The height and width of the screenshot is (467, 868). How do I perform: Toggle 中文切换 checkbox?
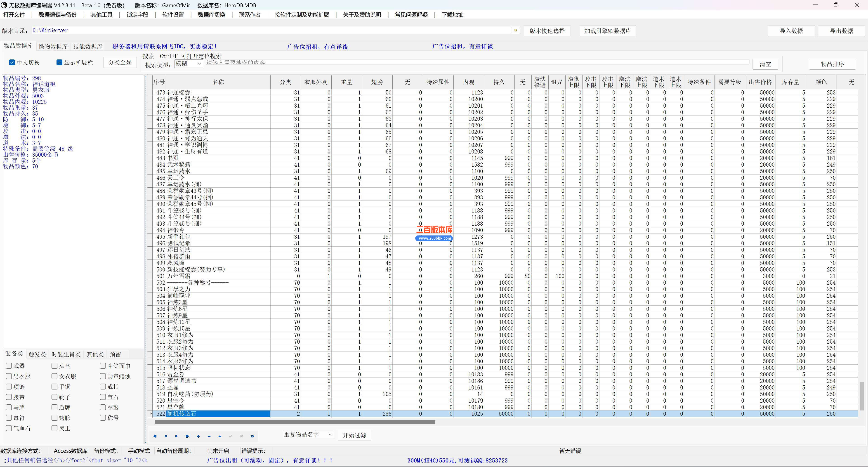tap(12, 62)
